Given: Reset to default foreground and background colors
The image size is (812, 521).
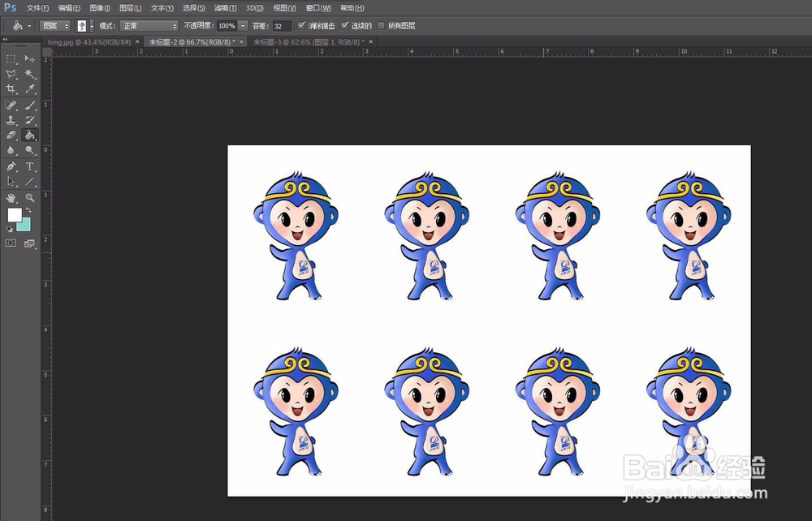Looking at the screenshot, I should click(10, 229).
